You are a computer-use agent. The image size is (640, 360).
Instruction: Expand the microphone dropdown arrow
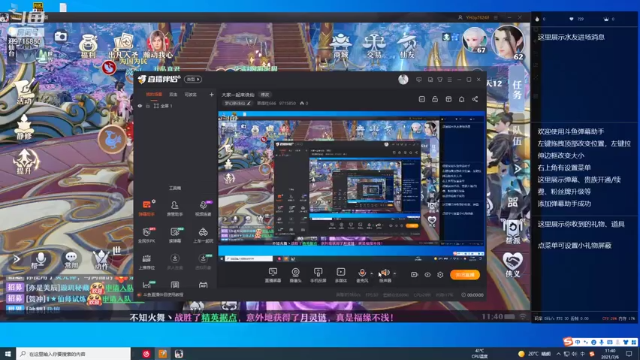371,273
